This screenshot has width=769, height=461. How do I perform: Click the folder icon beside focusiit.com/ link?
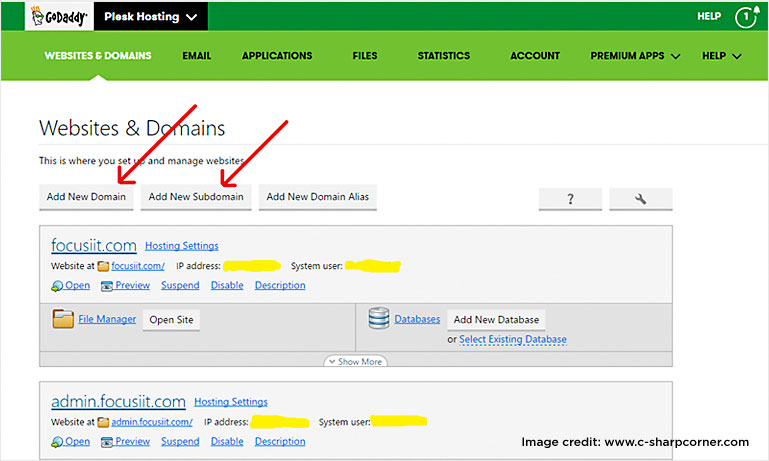click(x=103, y=266)
